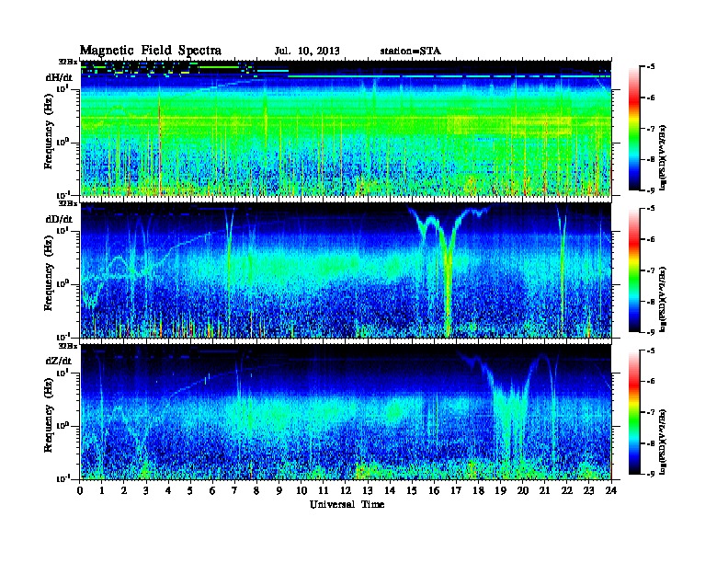This screenshot has height=563, width=728.
Task: Click hour tick label "24" on time axis
Action: 611,491
